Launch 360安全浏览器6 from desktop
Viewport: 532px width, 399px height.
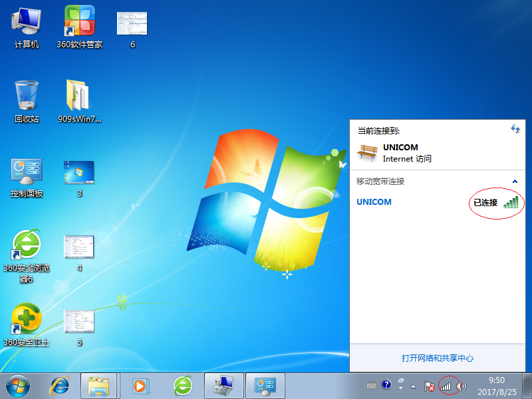27,257
